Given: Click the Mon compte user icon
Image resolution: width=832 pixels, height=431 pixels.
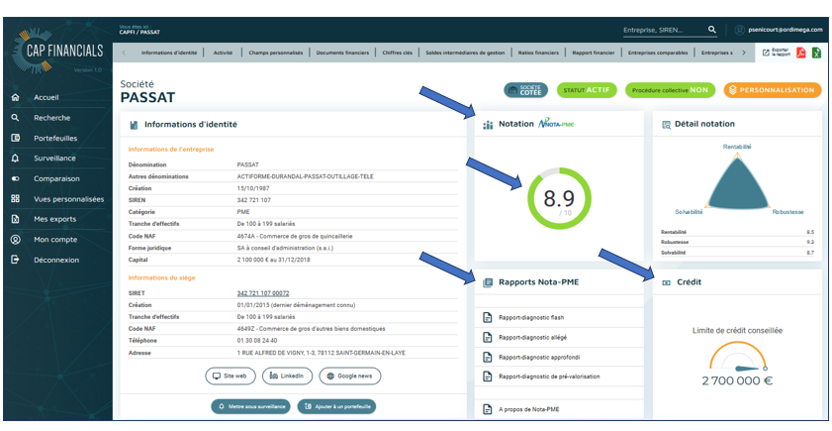Looking at the screenshot, I should coord(15,240).
